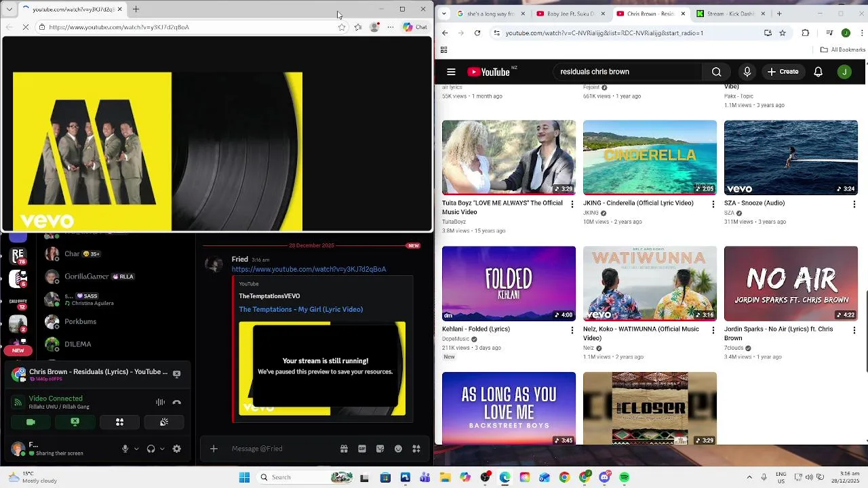
Task: Mute the Discord microphone
Action: coord(125,449)
